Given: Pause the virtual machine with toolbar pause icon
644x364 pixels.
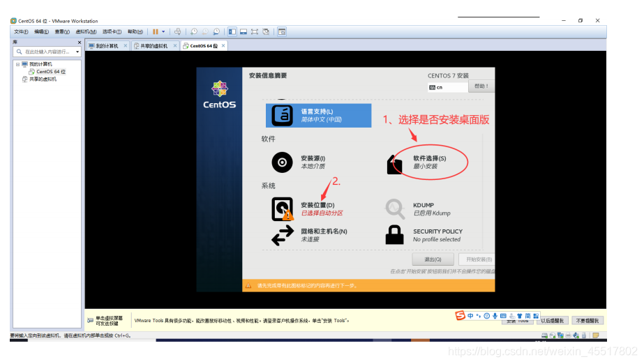Looking at the screenshot, I should [x=156, y=31].
